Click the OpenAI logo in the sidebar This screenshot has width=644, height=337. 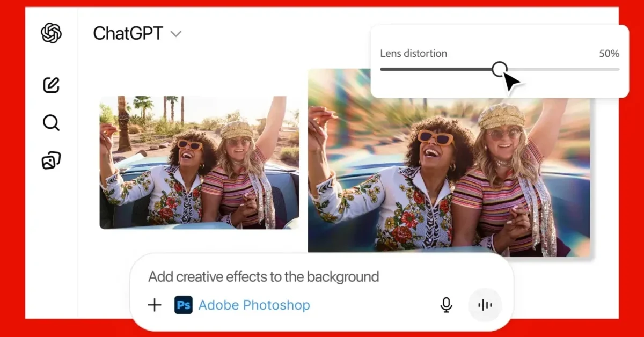click(x=50, y=34)
